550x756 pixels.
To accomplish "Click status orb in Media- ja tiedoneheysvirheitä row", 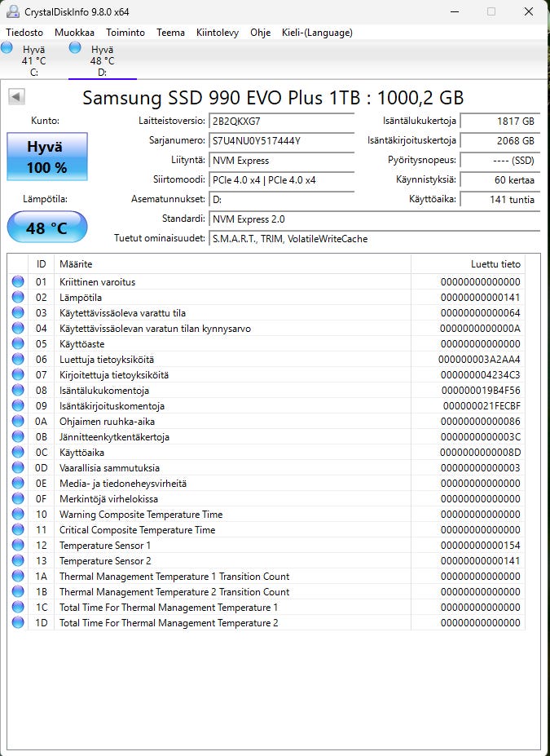I will 18,483.
